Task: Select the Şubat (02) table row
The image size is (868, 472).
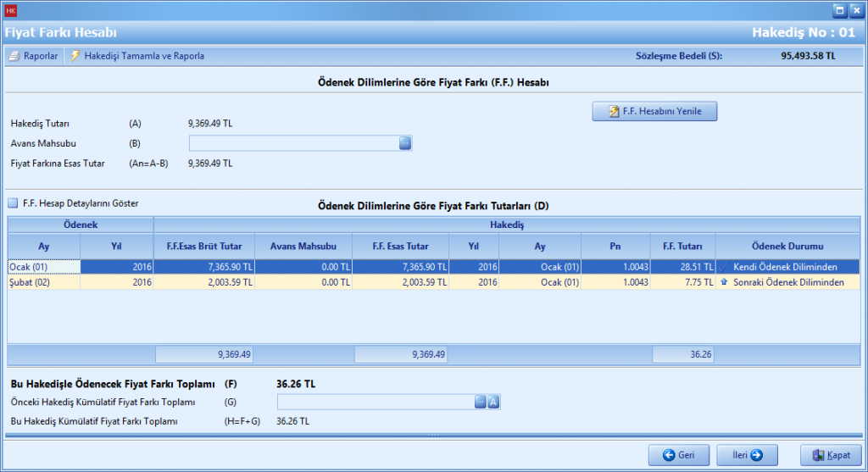Action: tap(42, 282)
